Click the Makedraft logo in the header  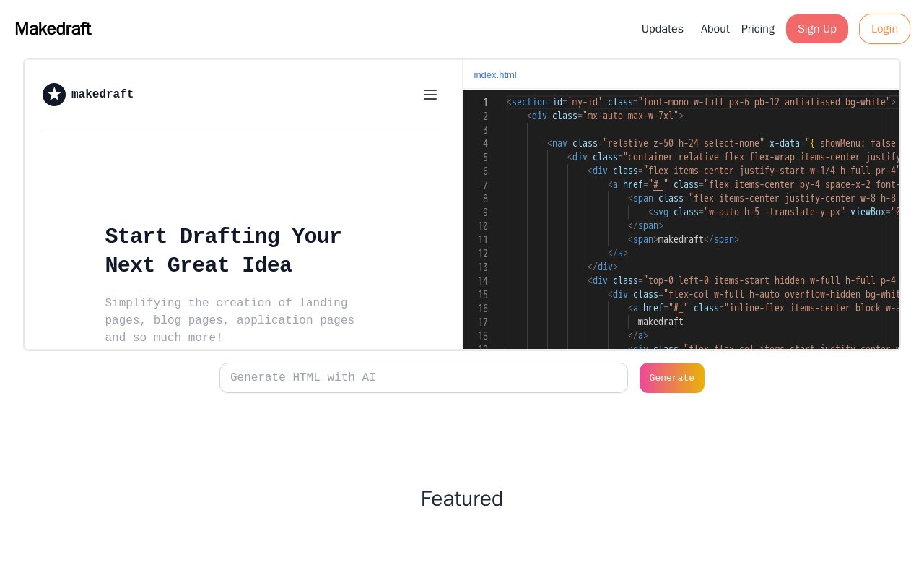pyautogui.click(x=53, y=29)
